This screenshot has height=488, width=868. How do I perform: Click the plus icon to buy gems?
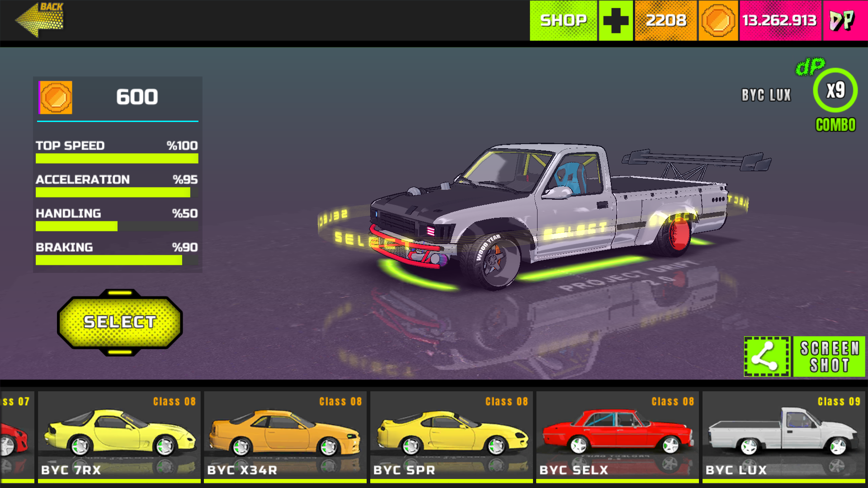pyautogui.click(x=616, y=20)
